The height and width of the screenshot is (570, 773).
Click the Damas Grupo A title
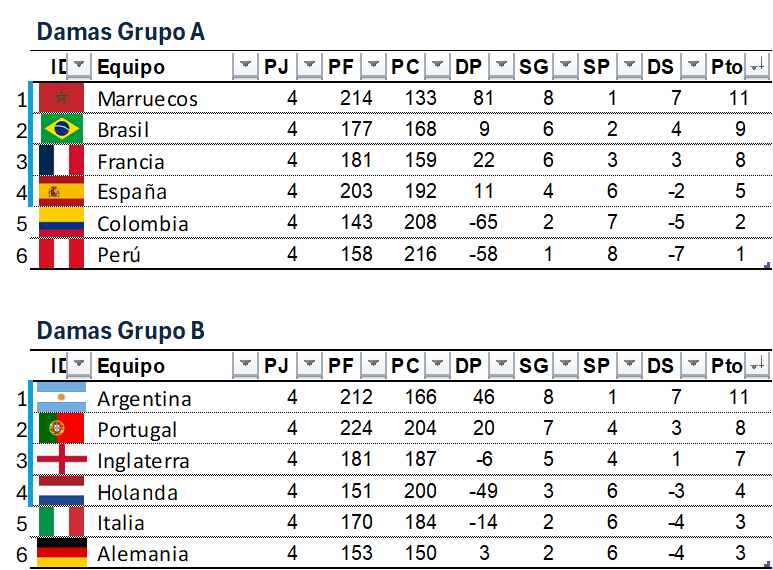[x=121, y=32]
